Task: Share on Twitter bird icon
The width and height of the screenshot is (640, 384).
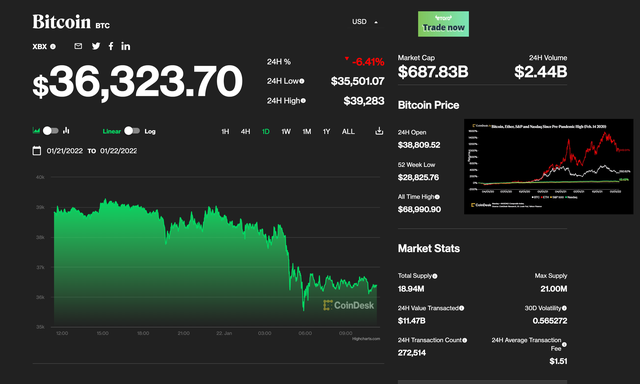Action: coord(96,46)
